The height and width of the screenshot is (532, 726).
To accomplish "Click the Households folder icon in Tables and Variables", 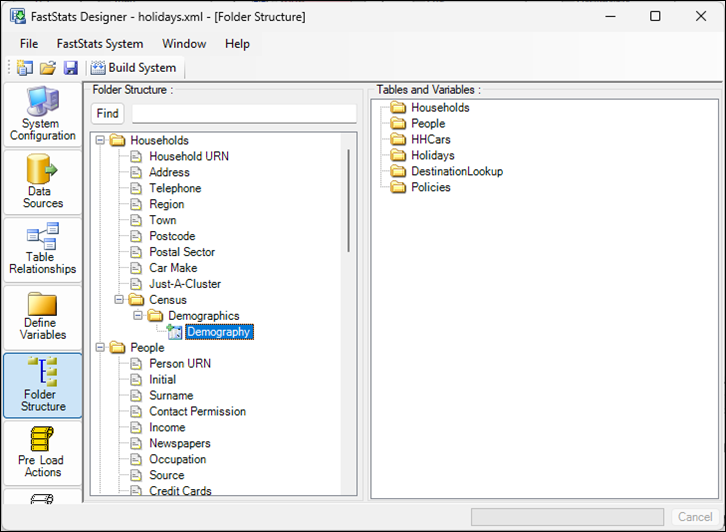I will pyautogui.click(x=398, y=107).
